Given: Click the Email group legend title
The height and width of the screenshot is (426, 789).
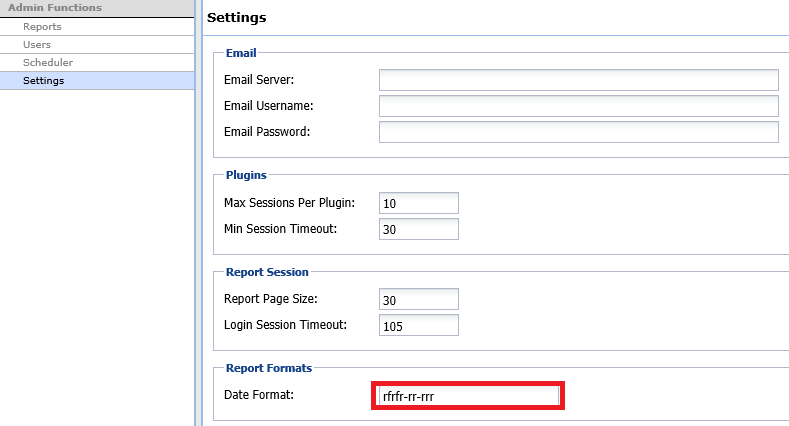Looking at the screenshot, I should coord(241,52).
